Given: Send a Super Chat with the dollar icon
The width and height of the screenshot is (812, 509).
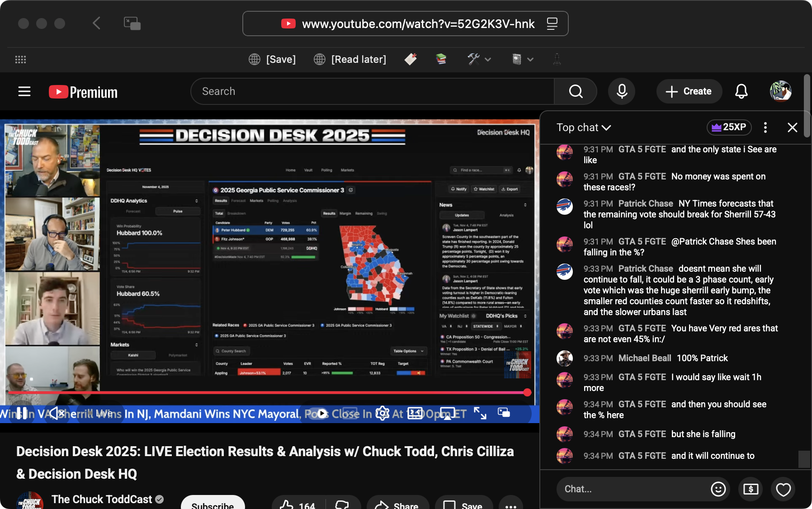Looking at the screenshot, I should tap(751, 489).
